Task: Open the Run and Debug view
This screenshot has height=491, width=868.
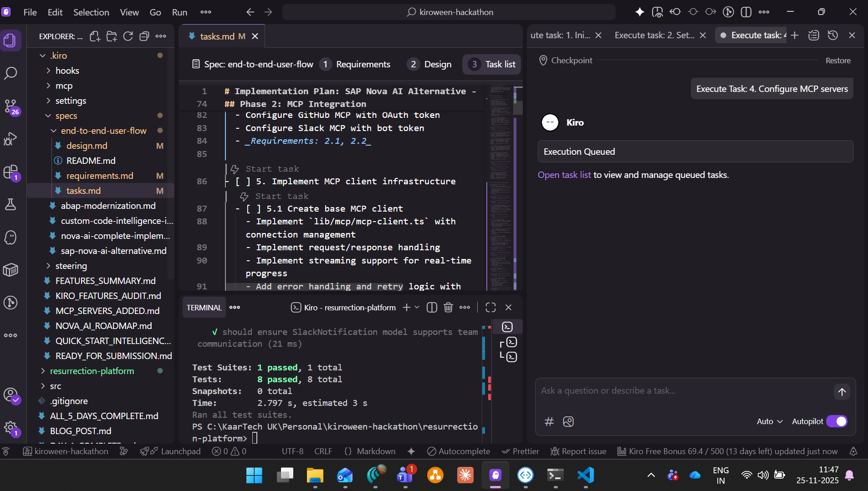Action: click(x=10, y=139)
